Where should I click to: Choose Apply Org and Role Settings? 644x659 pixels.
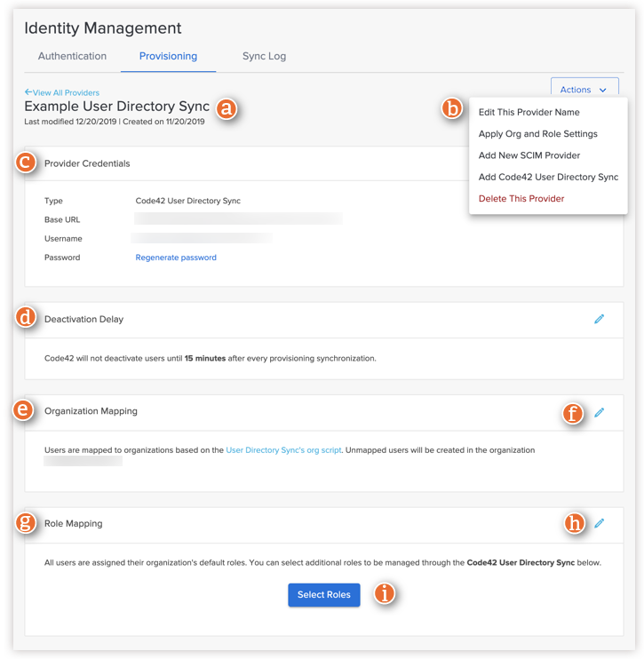(537, 133)
